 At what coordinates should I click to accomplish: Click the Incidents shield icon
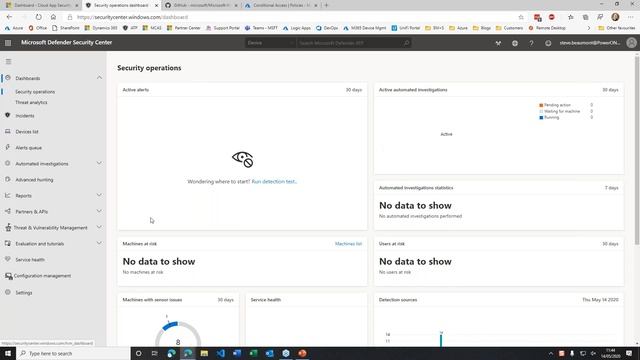pyautogui.click(x=7, y=116)
